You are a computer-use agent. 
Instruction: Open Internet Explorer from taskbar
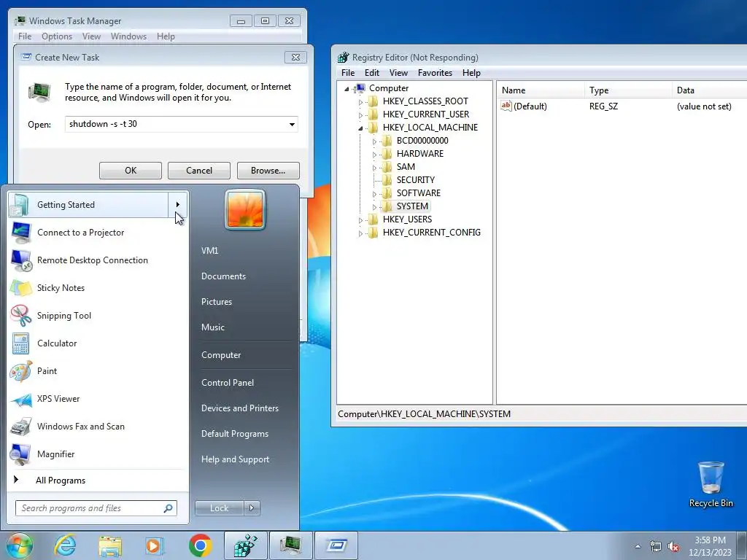(x=65, y=545)
